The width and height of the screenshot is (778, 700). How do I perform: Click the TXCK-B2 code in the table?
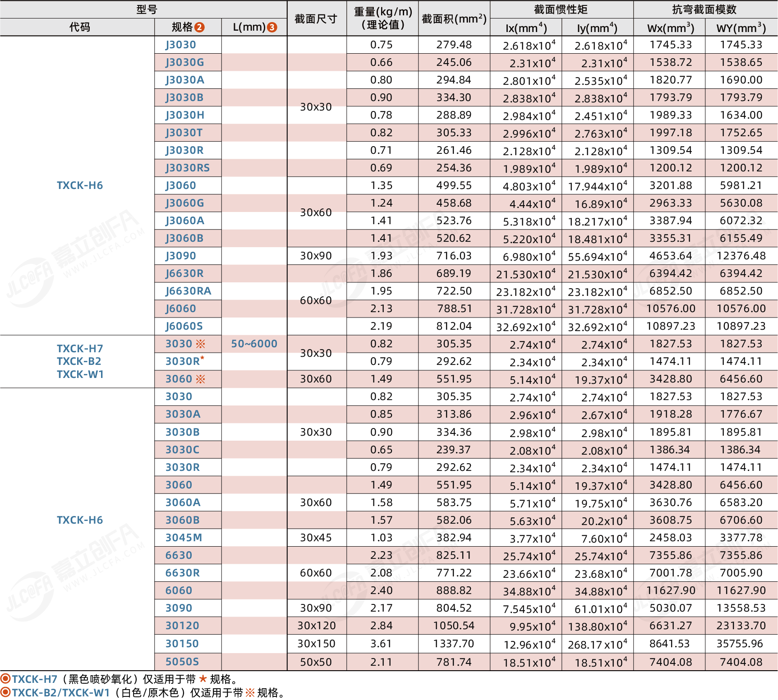[x=79, y=361]
